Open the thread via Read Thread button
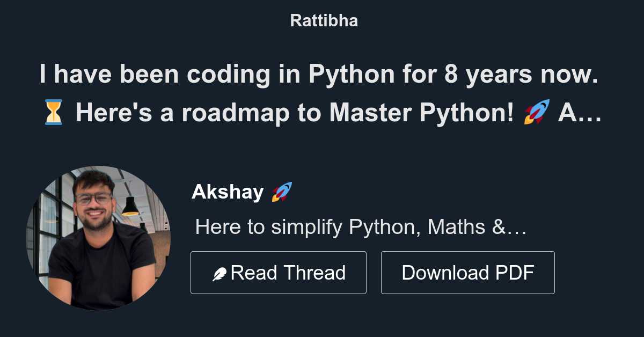The image size is (644, 337). point(278,272)
